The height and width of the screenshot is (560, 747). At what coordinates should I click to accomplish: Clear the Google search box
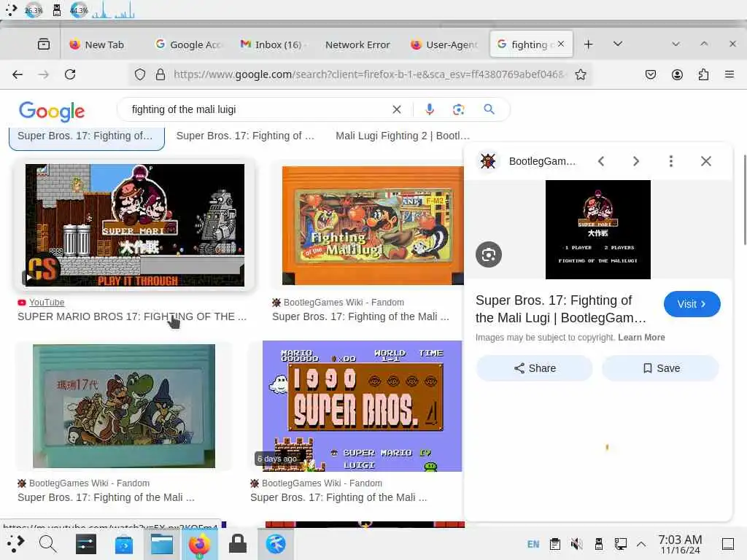[x=396, y=109]
